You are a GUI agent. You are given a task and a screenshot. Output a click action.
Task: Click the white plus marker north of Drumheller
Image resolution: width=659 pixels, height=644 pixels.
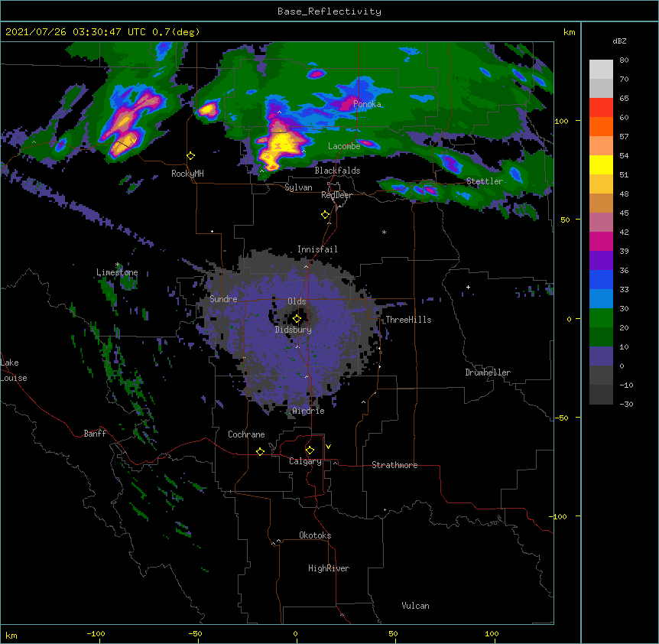468,287
